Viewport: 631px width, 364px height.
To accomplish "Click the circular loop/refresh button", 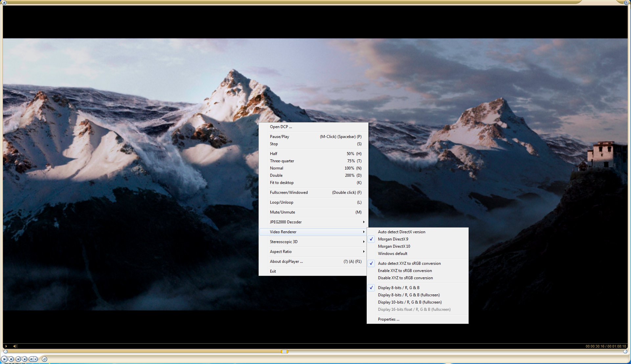I will pos(45,359).
